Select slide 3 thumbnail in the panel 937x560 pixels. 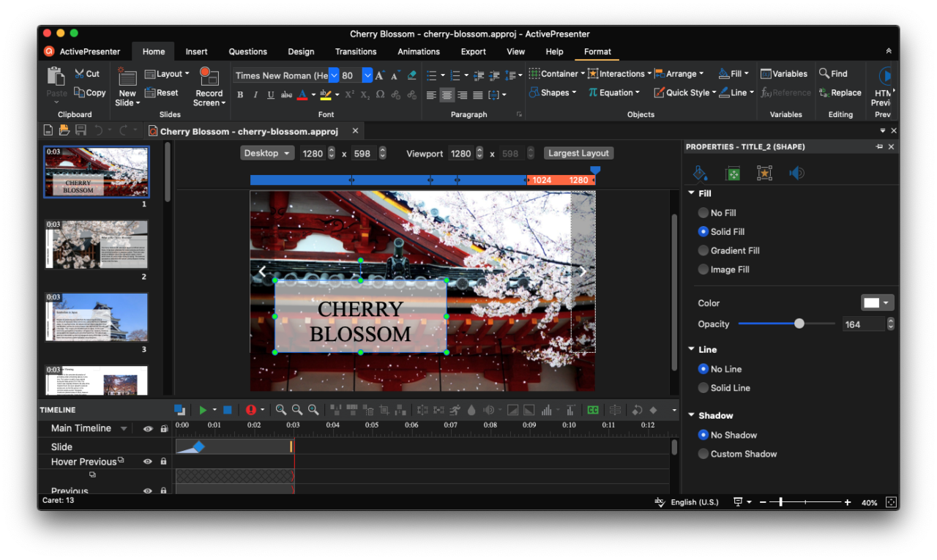point(96,317)
